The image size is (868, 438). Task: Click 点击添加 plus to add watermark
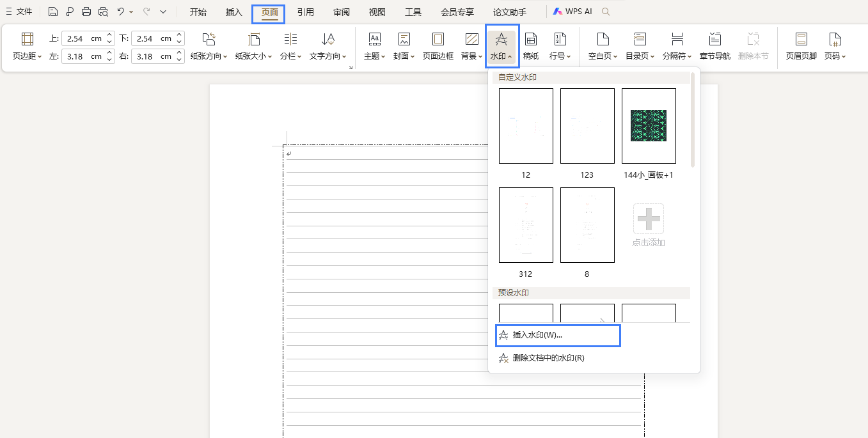pyautogui.click(x=649, y=219)
